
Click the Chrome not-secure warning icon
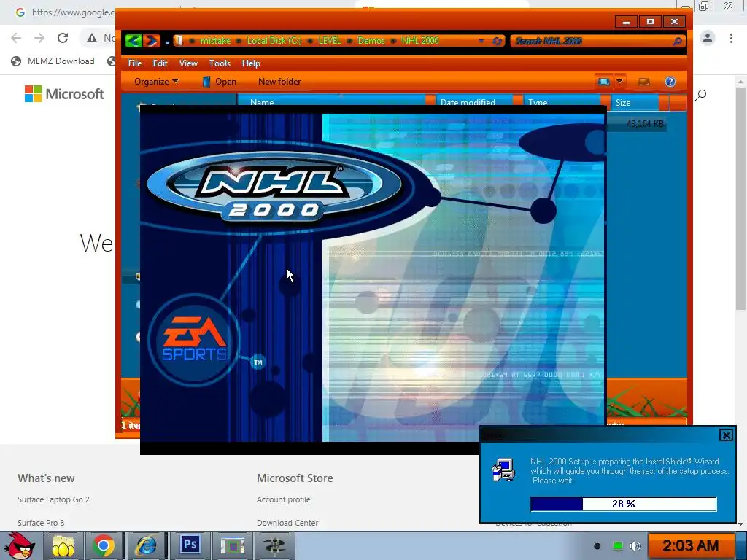click(92, 38)
